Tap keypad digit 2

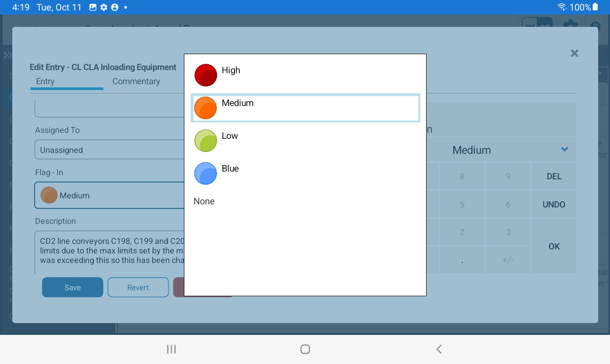click(462, 232)
